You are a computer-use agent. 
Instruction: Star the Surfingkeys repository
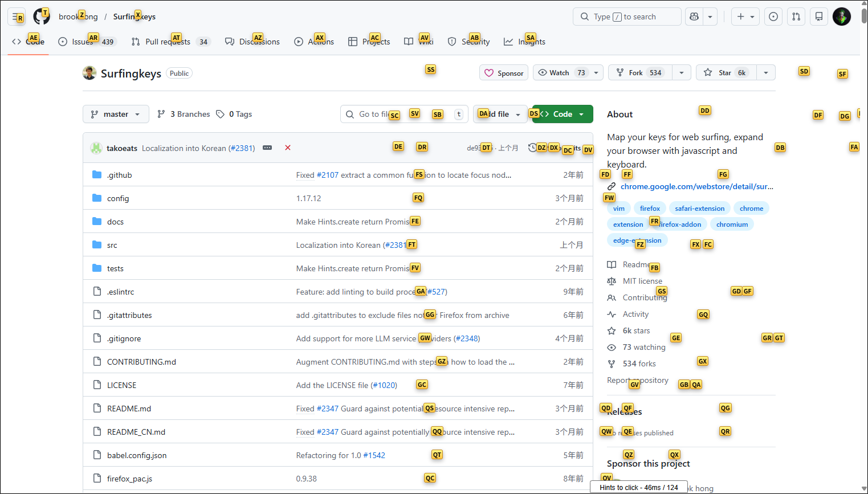726,73
